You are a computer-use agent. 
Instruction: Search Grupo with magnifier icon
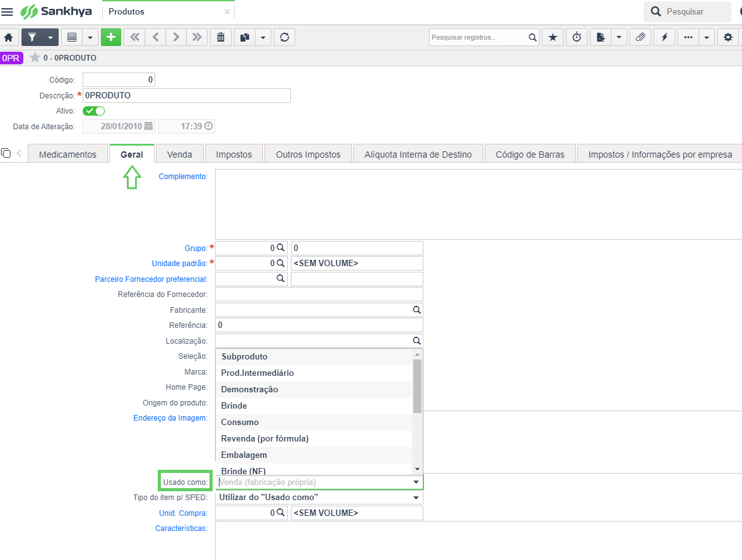tap(281, 248)
